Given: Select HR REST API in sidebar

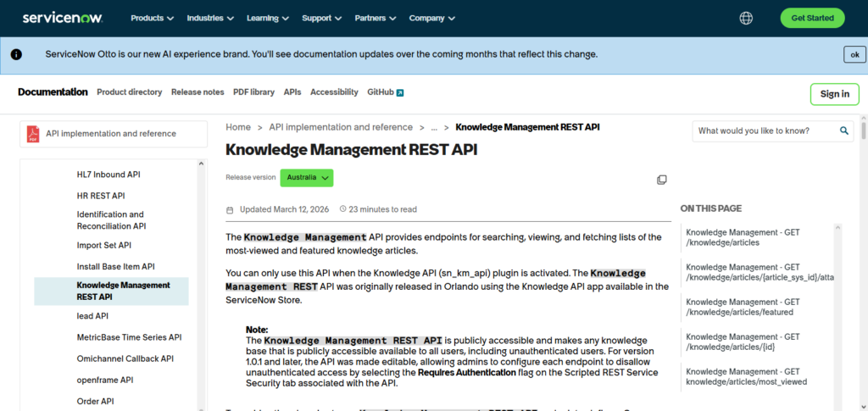Looking at the screenshot, I should (x=101, y=196).
